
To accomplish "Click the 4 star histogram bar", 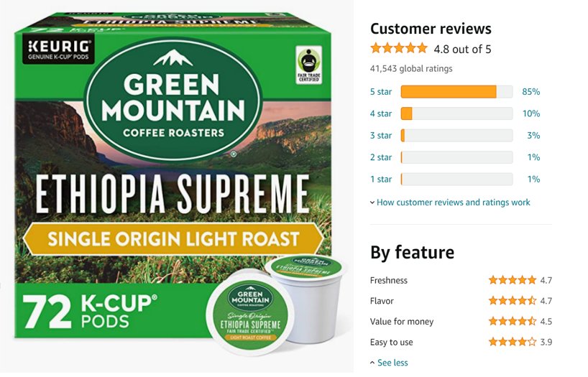I will pyautogui.click(x=456, y=113).
